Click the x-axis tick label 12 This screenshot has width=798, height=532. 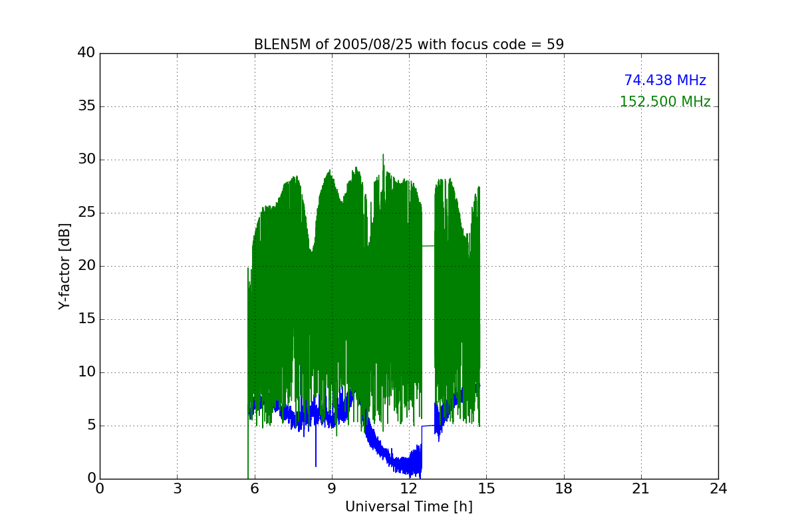click(x=409, y=489)
